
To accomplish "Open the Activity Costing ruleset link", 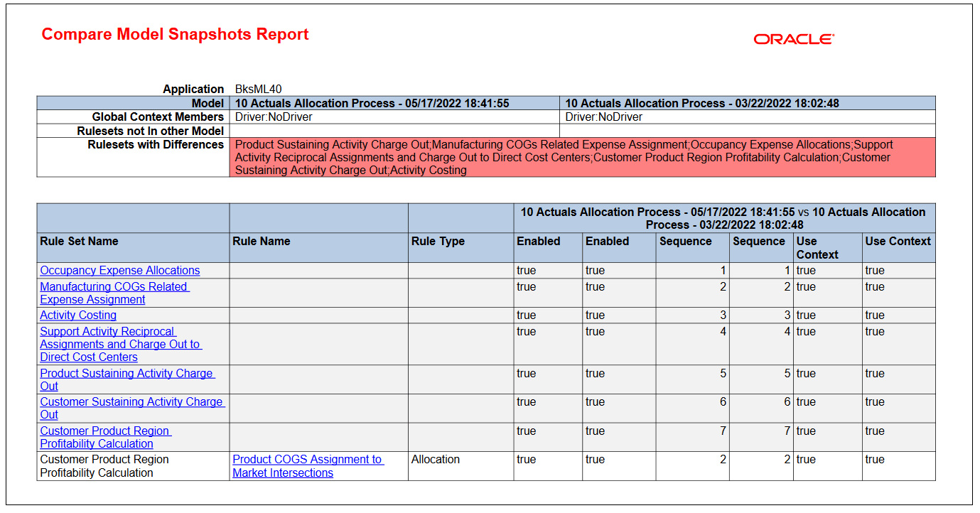I will (x=78, y=315).
